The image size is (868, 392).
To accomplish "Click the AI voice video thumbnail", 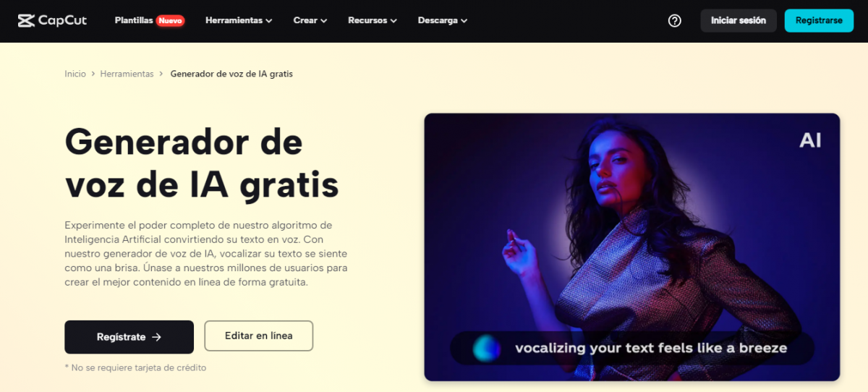I will click(632, 247).
